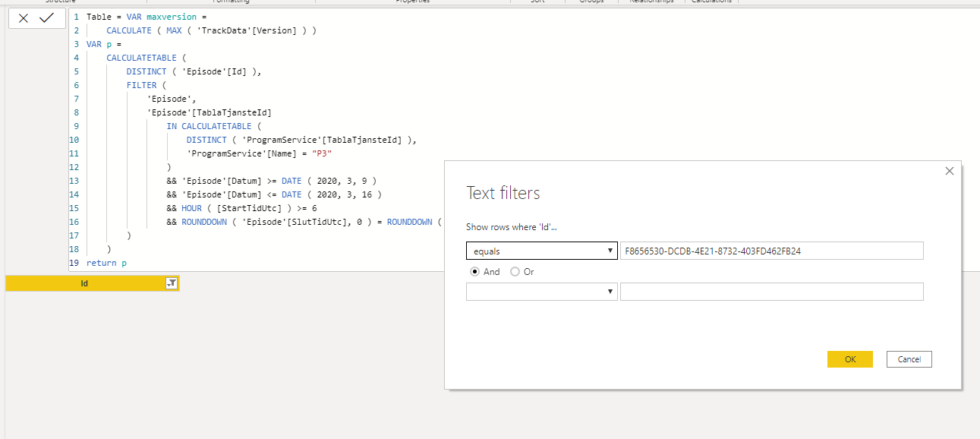The width and height of the screenshot is (980, 439).
Task: Click the 'Text filters' dialog title
Action: click(503, 193)
